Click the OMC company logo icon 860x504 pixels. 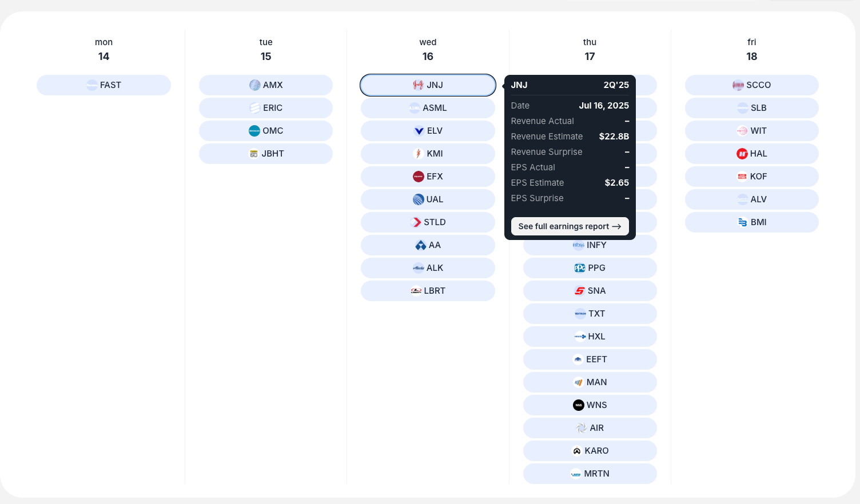pos(254,131)
